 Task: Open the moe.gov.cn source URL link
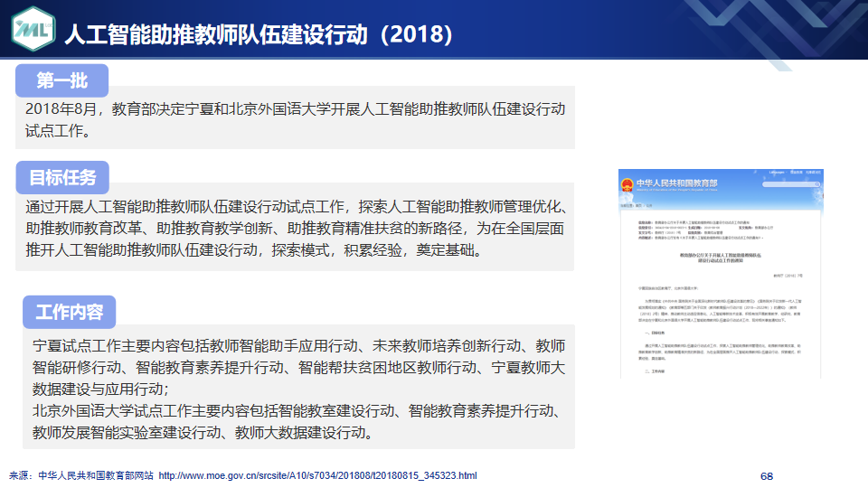317,475
